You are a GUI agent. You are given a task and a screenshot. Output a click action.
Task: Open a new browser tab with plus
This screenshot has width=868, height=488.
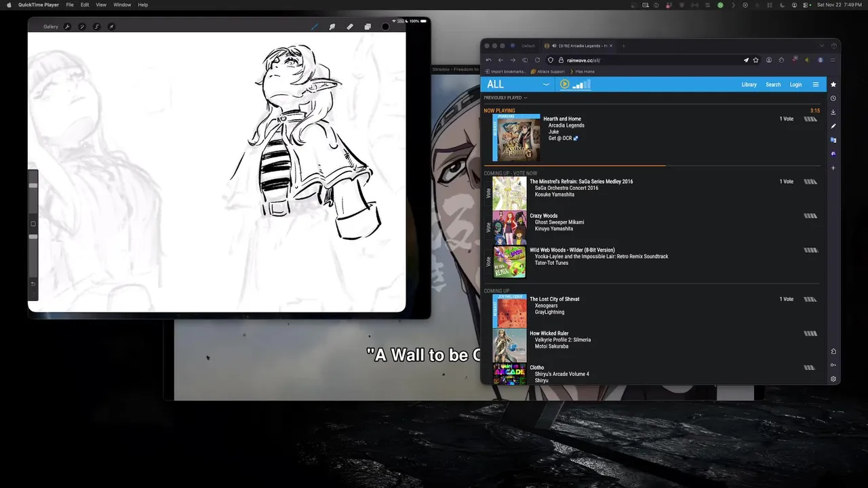[x=623, y=46]
